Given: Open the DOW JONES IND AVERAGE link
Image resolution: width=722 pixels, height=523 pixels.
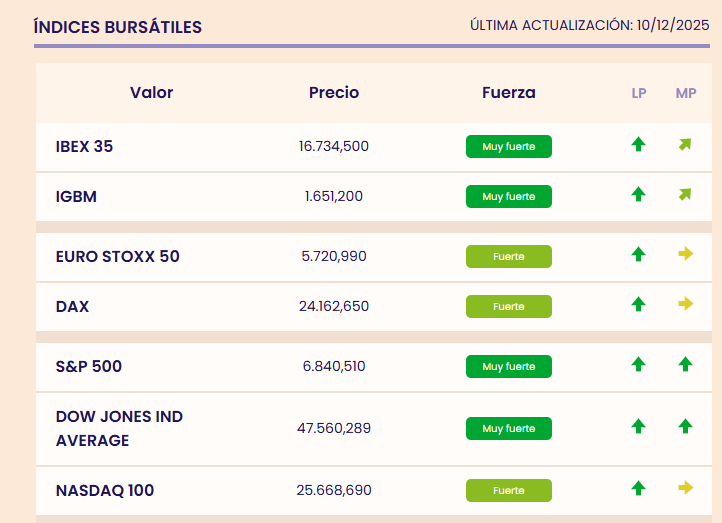Looking at the screenshot, I should point(119,428).
